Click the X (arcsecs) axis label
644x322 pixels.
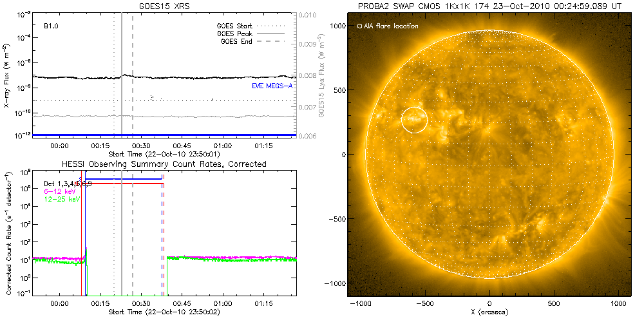point(489,311)
